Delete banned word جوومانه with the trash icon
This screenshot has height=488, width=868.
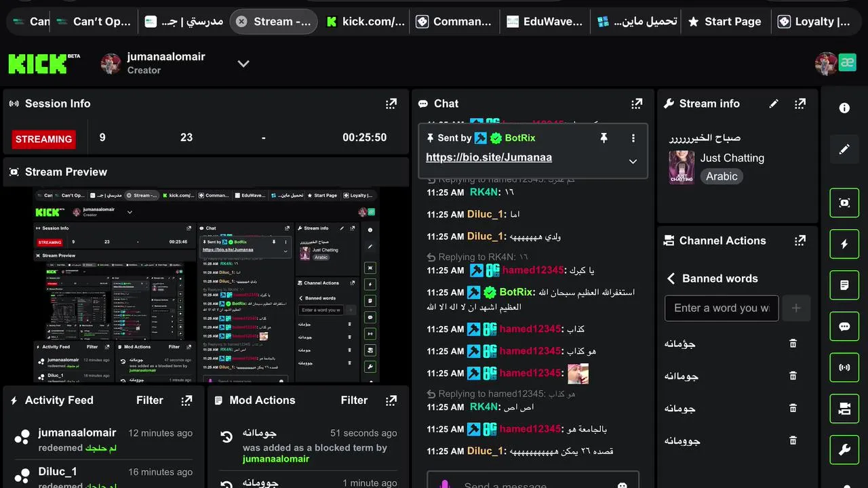pos(793,441)
